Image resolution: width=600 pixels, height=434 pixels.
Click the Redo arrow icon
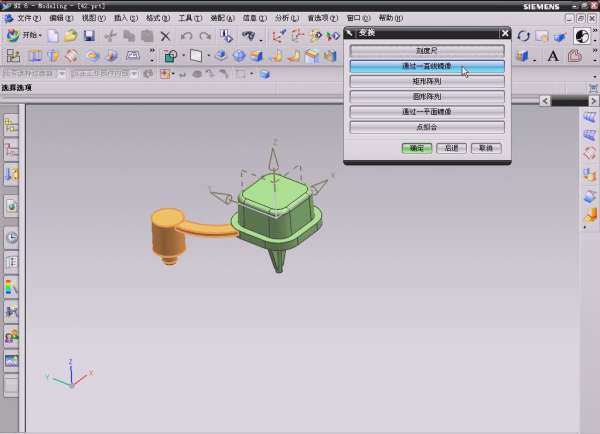(x=205, y=36)
